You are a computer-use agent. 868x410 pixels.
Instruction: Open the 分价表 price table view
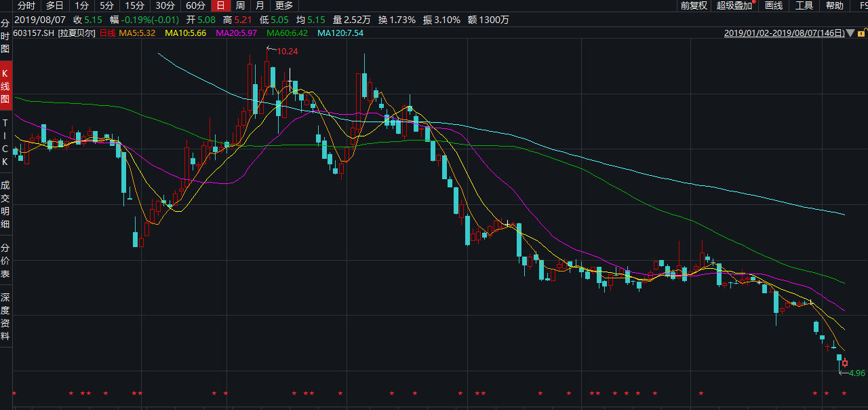[x=5, y=261]
